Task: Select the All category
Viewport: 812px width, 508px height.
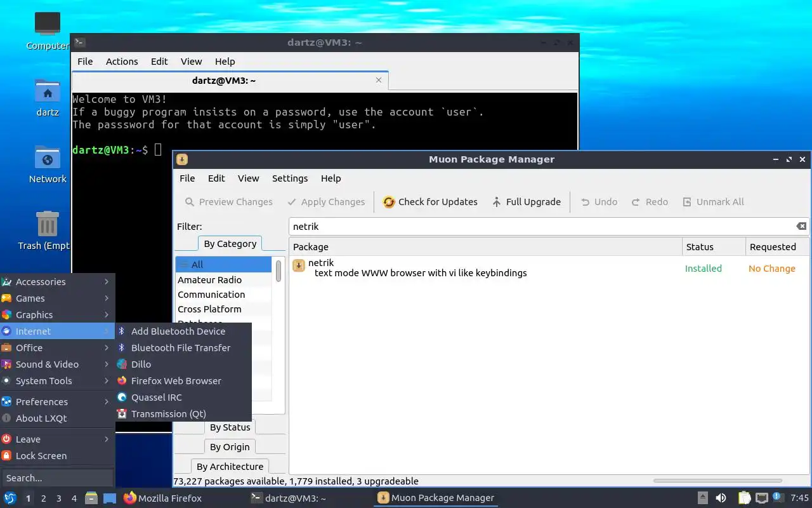Action: click(x=224, y=265)
